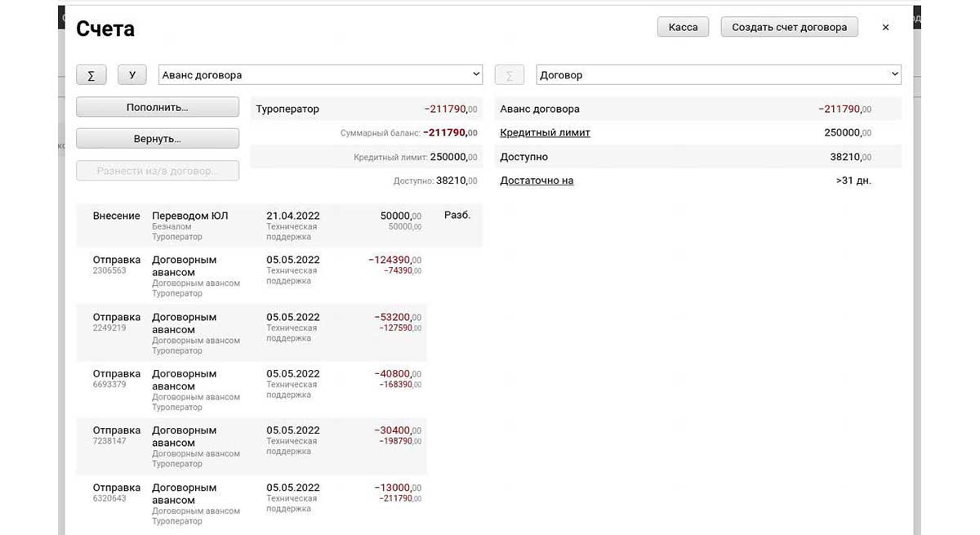
Task: Open the Кредитный лимит link
Action: click(545, 132)
